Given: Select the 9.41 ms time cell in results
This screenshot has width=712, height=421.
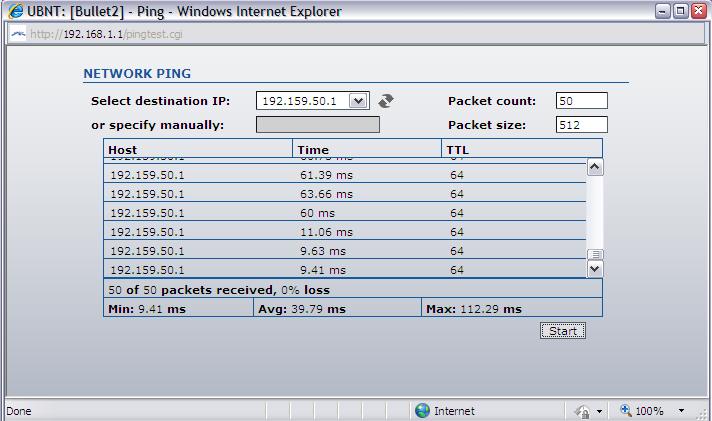Looking at the screenshot, I should point(322,270).
